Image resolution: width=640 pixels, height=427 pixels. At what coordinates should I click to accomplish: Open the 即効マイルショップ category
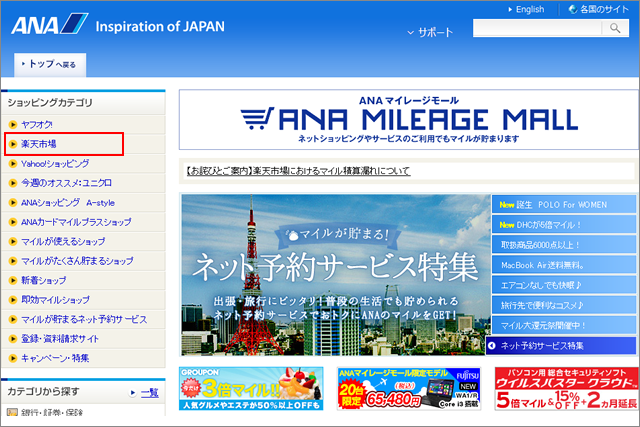[x=55, y=300]
